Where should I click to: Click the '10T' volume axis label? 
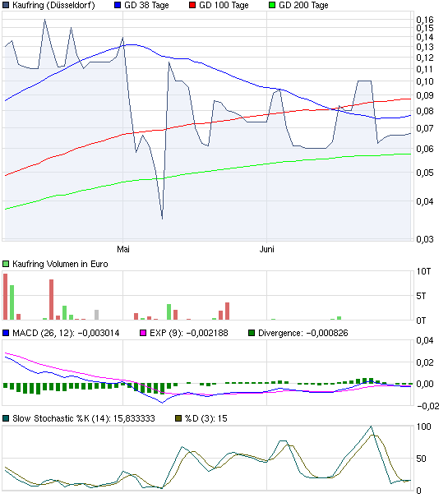tap(423, 271)
